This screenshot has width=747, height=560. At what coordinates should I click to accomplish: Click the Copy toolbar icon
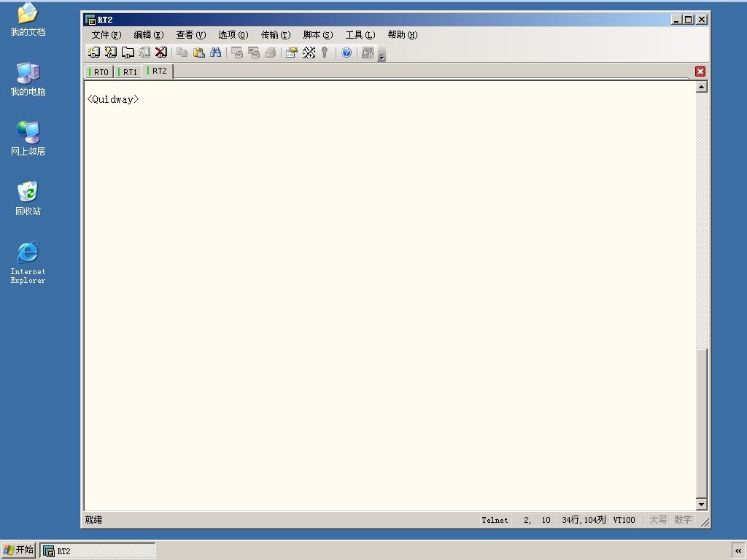coord(182,52)
